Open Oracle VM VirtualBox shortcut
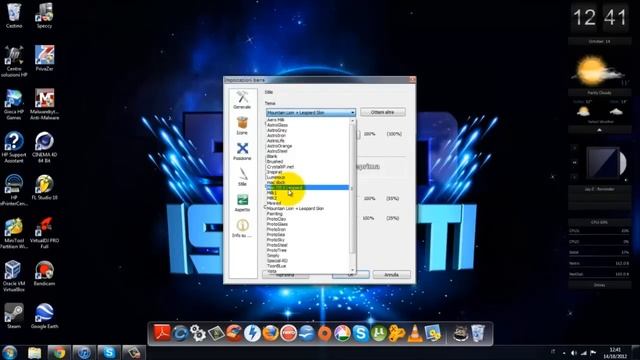This screenshot has width=640, height=360. (13, 276)
